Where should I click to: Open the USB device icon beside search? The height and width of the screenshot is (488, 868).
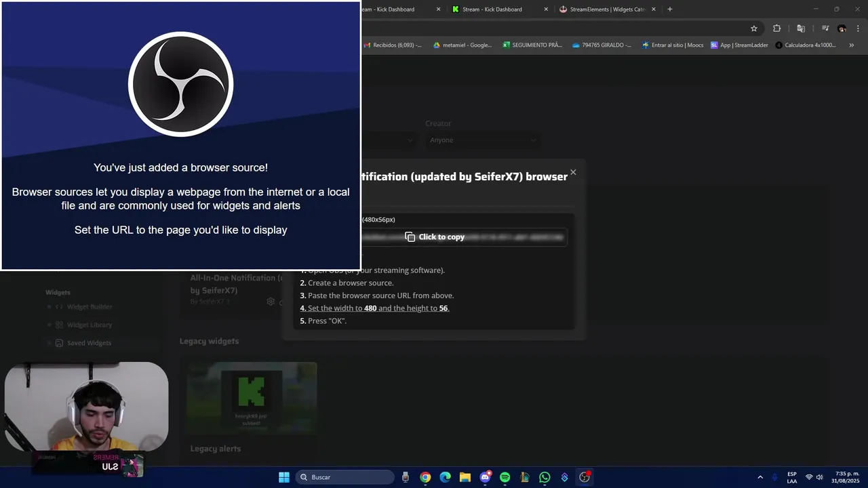[406, 477]
